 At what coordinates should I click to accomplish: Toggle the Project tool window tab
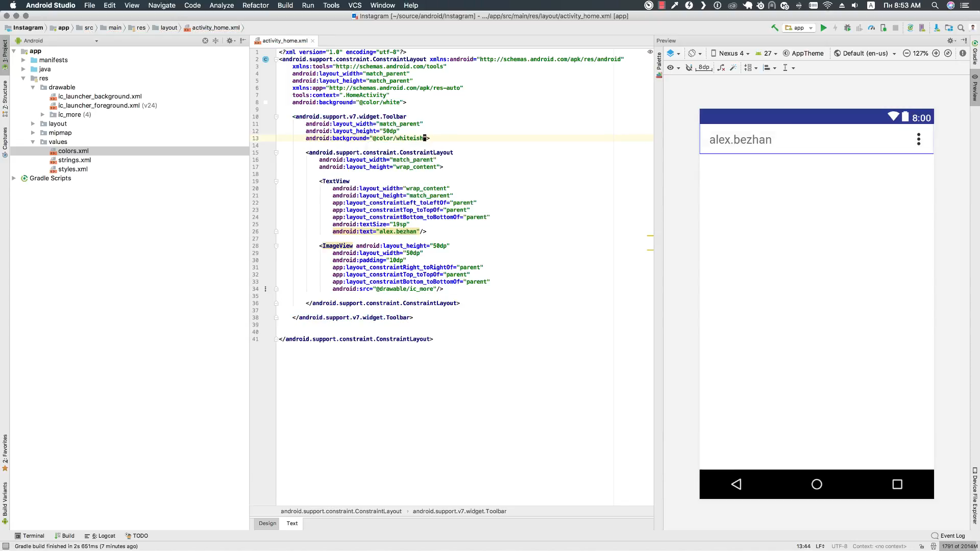[x=5, y=55]
